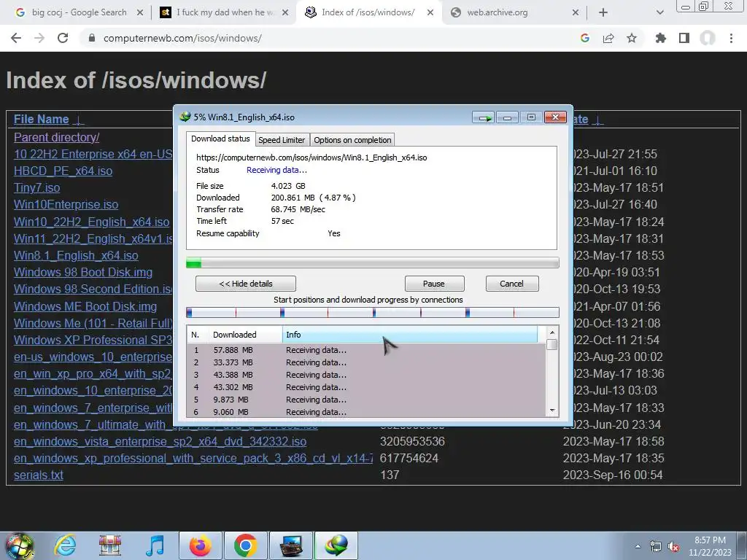Click the Google icon in the address bar
Viewport: 747px width, 560px height.
[585, 38]
